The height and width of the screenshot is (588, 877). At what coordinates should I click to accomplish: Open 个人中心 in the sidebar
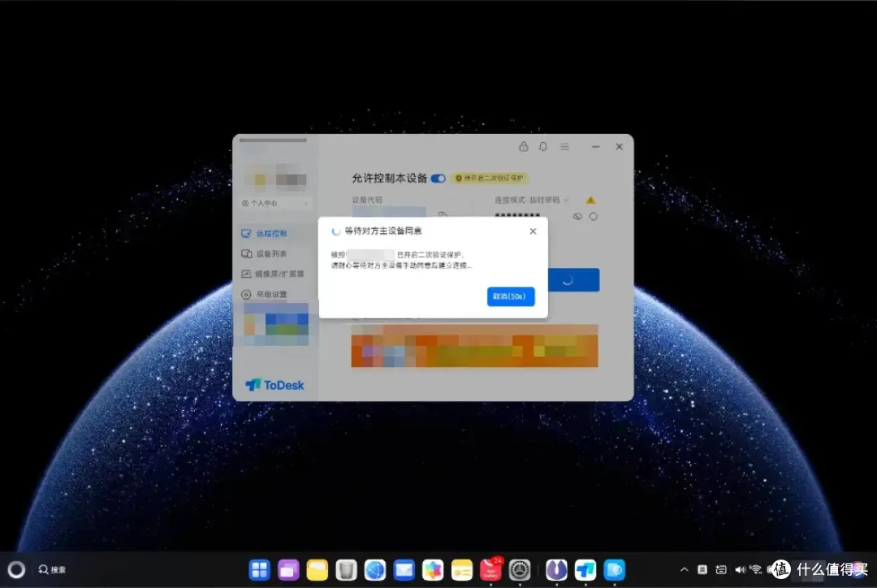(274, 203)
